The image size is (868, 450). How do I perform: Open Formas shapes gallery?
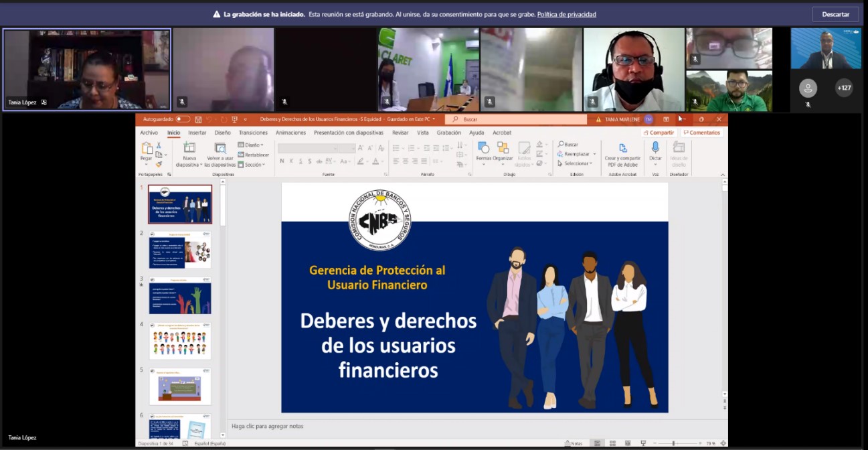pyautogui.click(x=483, y=149)
